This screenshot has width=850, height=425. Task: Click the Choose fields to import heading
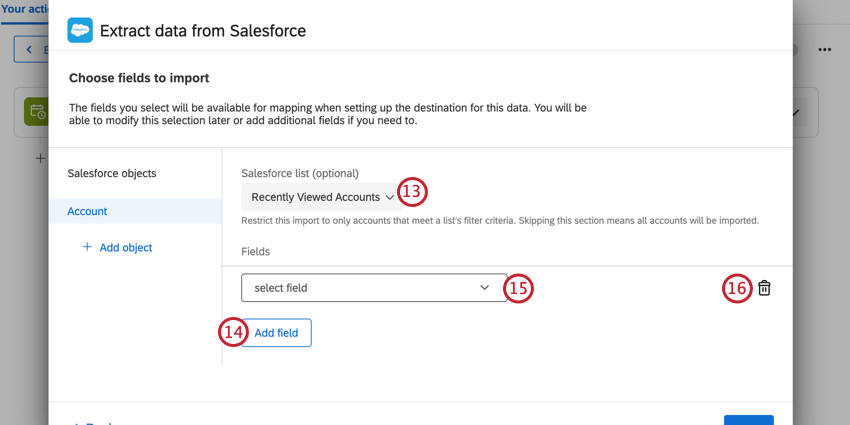click(139, 78)
